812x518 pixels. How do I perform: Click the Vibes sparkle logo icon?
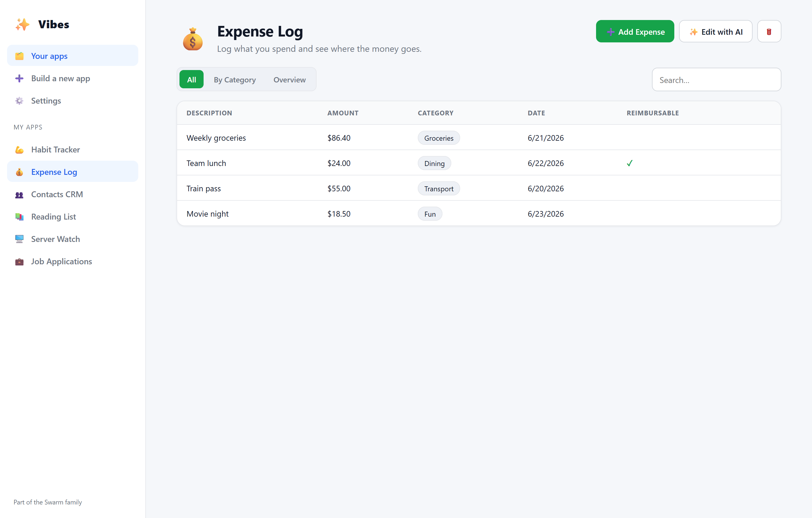(x=22, y=25)
